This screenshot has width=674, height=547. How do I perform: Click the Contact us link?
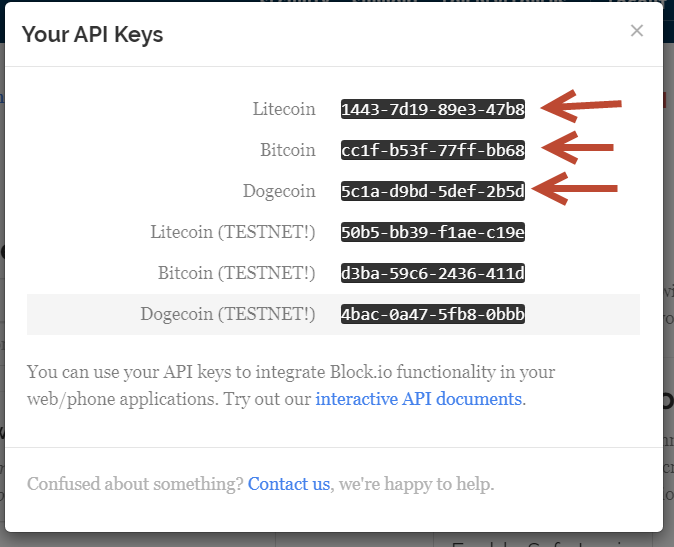pos(288,484)
